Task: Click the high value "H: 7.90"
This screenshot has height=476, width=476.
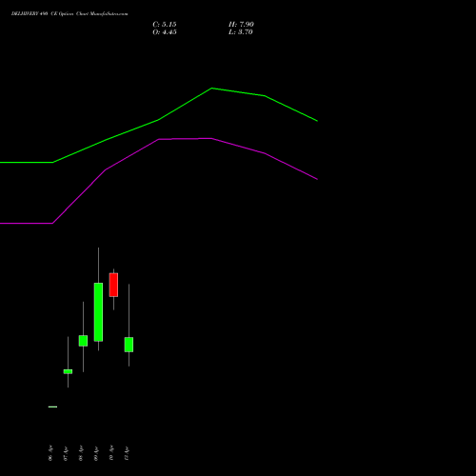Action: click(x=241, y=25)
